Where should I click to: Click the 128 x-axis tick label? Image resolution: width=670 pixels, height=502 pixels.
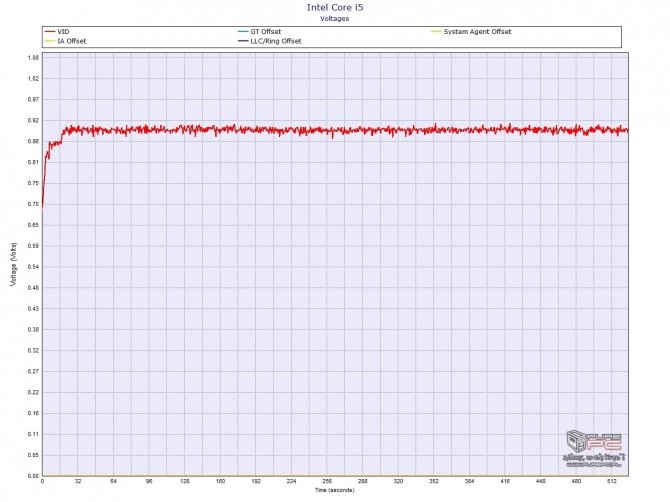click(185, 481)
